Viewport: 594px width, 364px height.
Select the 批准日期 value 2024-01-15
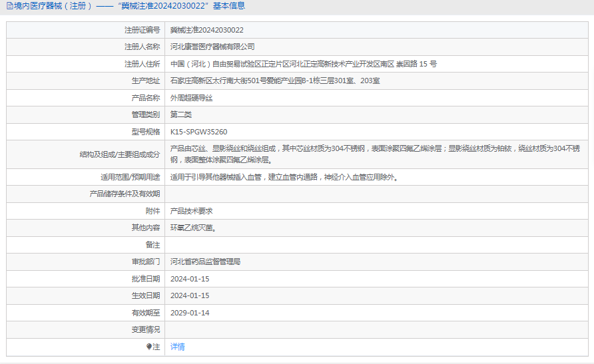tap(190, 279)
